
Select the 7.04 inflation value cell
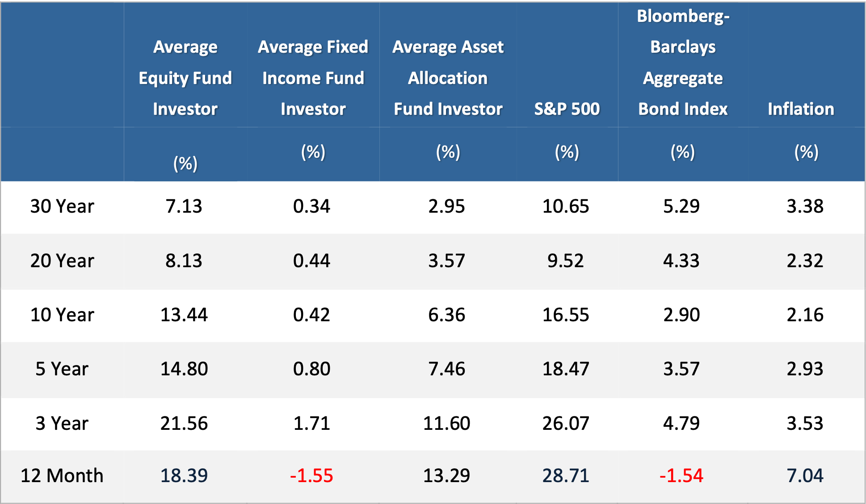pos(805,476)
